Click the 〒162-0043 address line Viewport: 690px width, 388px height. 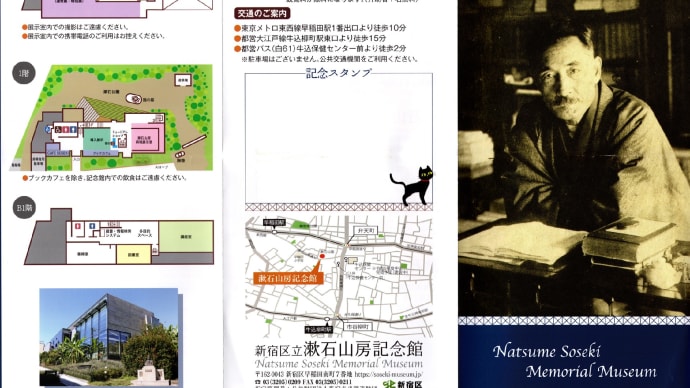(303, 374)
